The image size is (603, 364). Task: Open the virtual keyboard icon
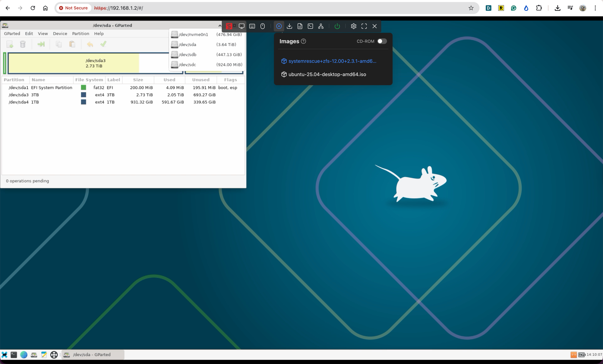click(252, 26)
